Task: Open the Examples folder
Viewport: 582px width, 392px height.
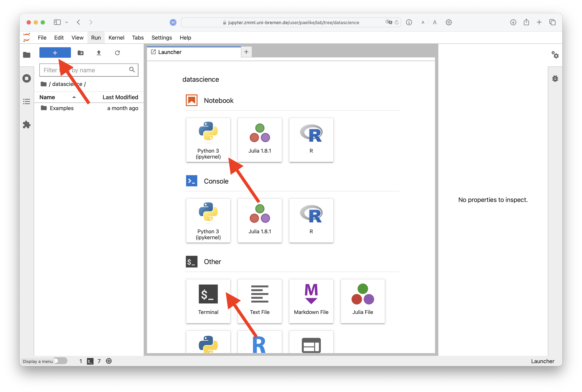Action: pos(89,108)
